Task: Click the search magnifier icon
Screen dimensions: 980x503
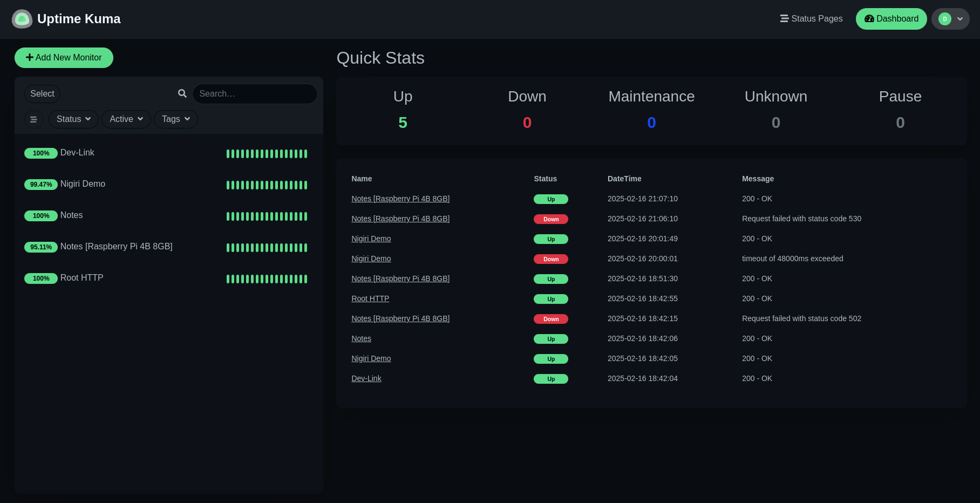Action: 182,93
